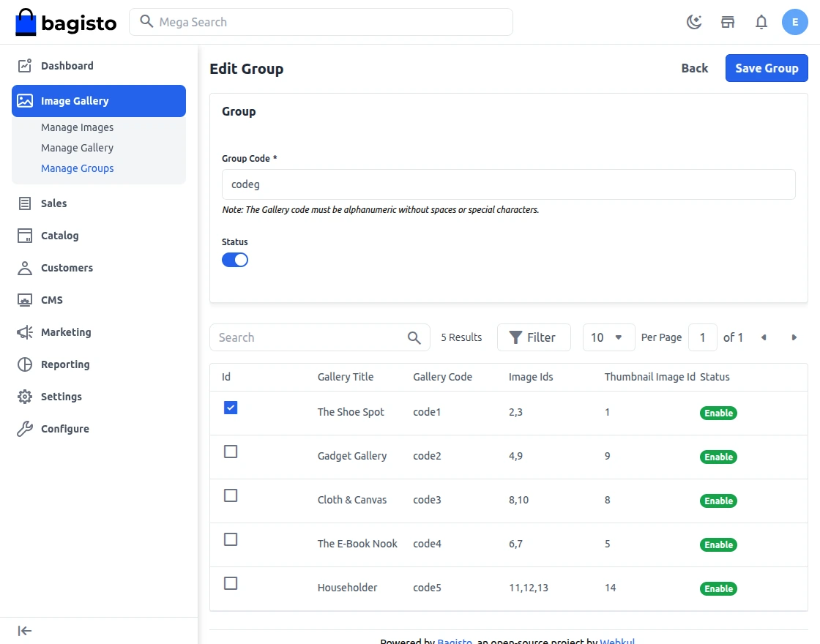The height and width of the screenshot is (644, 820).
Task: Disable the group Status toggle
Action: (235, 259)
